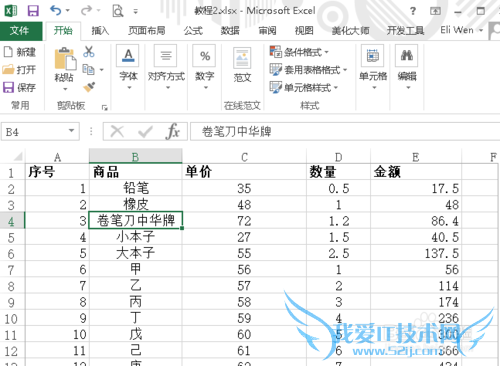
Task: Switch to the 视图 tab
Action: coord(304,31)
